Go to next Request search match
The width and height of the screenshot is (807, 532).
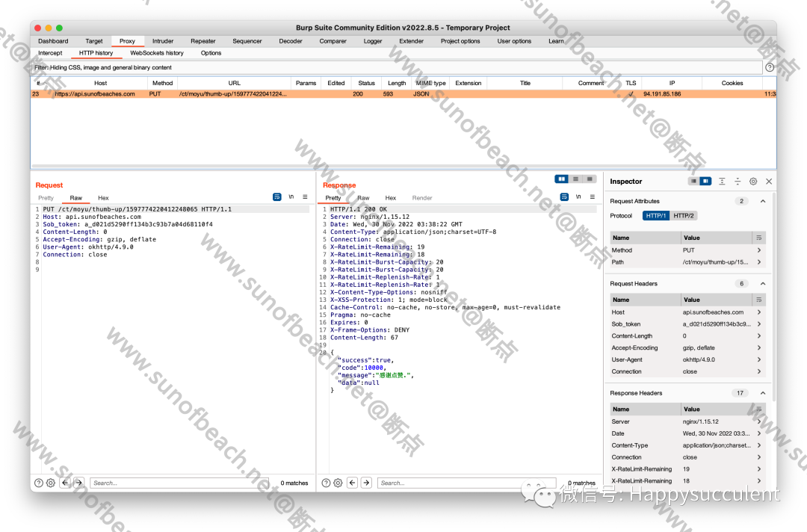coord(78,483)
